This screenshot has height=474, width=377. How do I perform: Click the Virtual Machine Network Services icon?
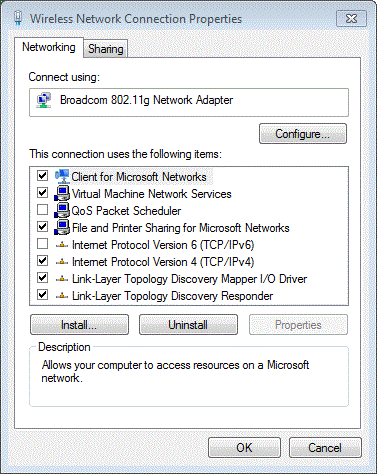click(62, 193)
